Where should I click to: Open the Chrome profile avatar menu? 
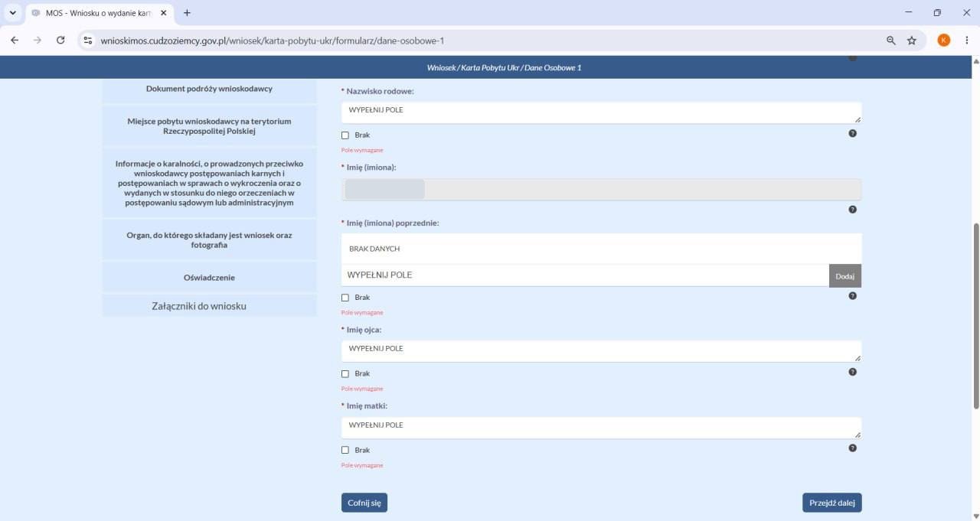[944, 41]
